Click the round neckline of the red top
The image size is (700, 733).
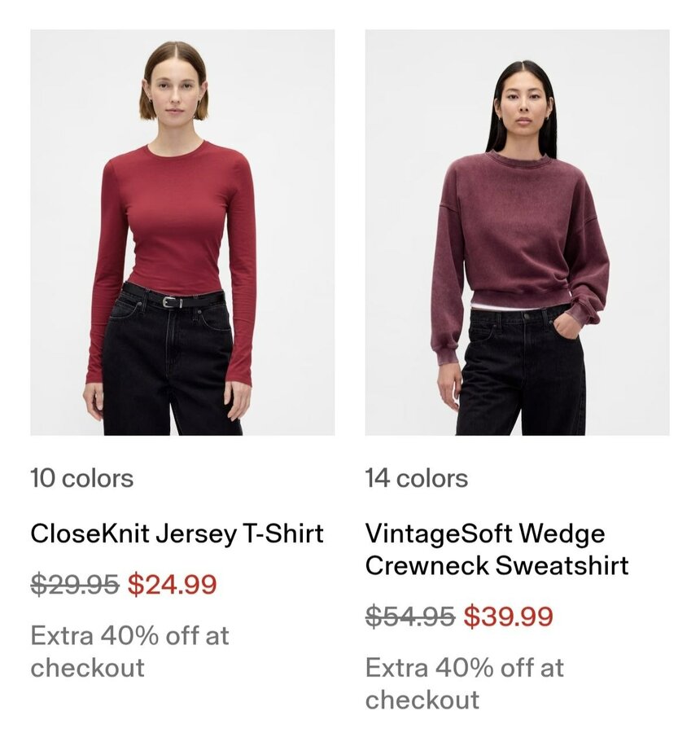pos(176,151)
